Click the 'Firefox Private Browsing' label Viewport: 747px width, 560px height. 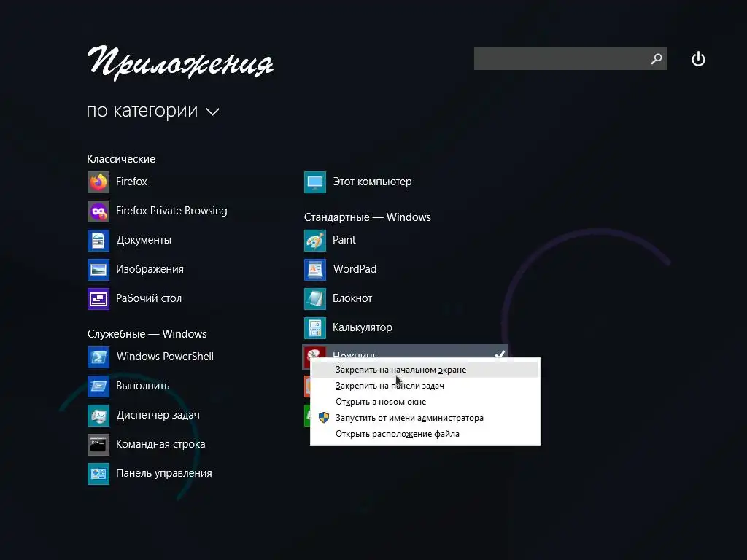pos(171,211)
